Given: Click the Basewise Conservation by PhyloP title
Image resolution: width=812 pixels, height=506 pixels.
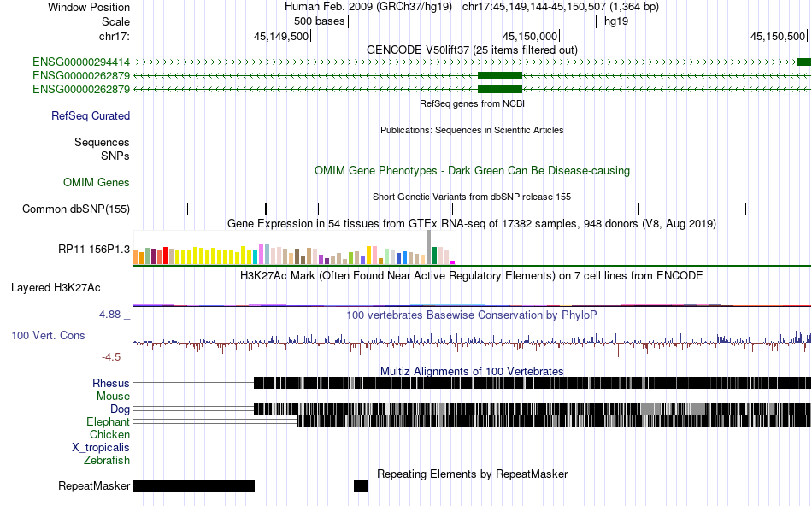Looking at the screenshot, I should 472,315.
